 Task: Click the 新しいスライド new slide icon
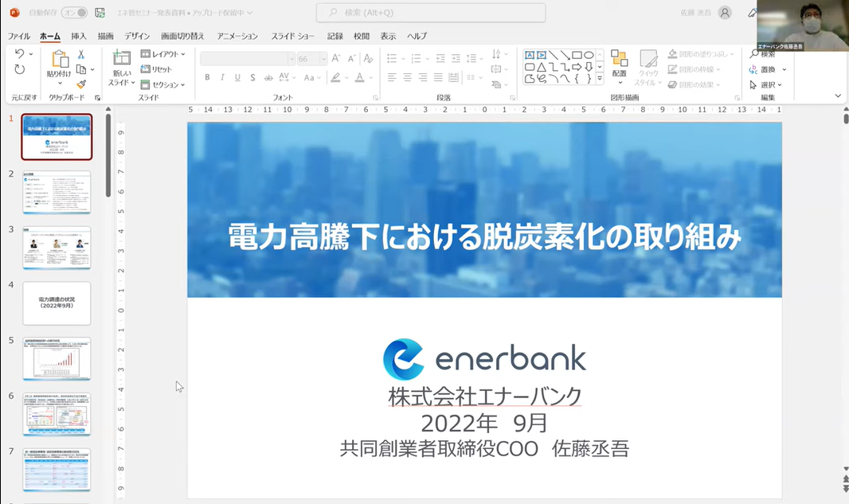click(x=121, y=58)
